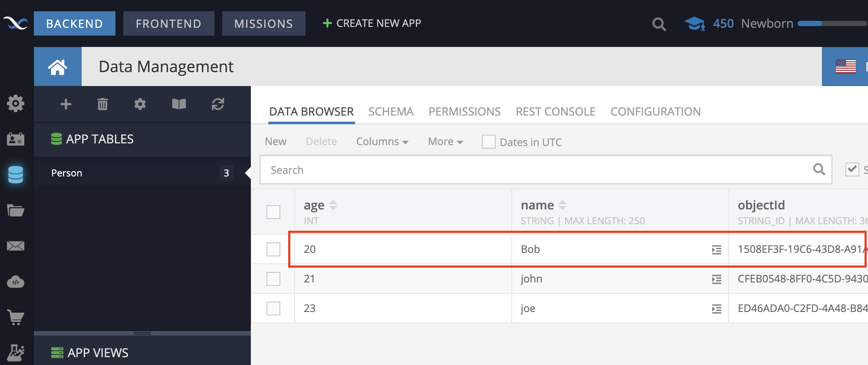Viewport: 868px width, 365px height.
Task: Open the home dashboard icon
Action: [57, 67]
